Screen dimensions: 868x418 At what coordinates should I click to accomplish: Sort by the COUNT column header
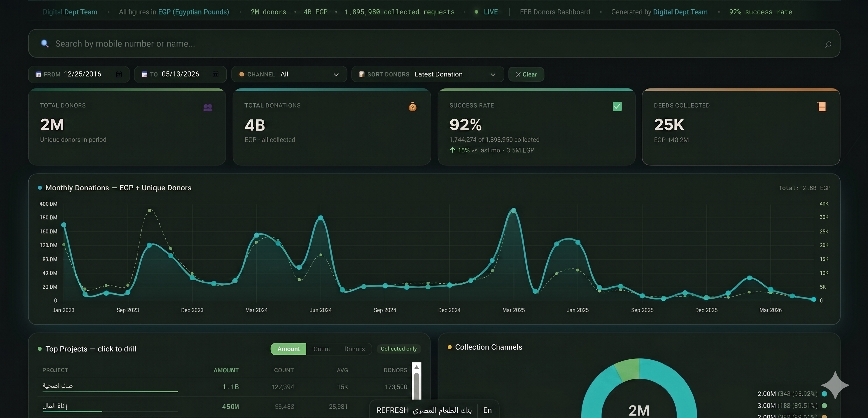coord(284,370)
